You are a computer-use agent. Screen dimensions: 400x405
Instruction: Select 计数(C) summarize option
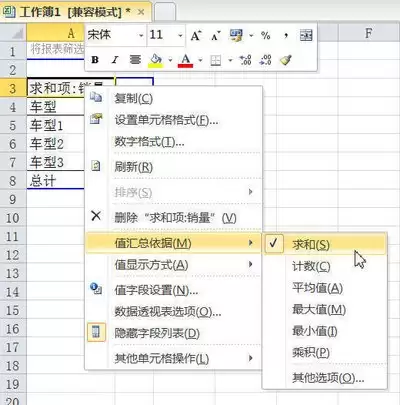point(325,266)
